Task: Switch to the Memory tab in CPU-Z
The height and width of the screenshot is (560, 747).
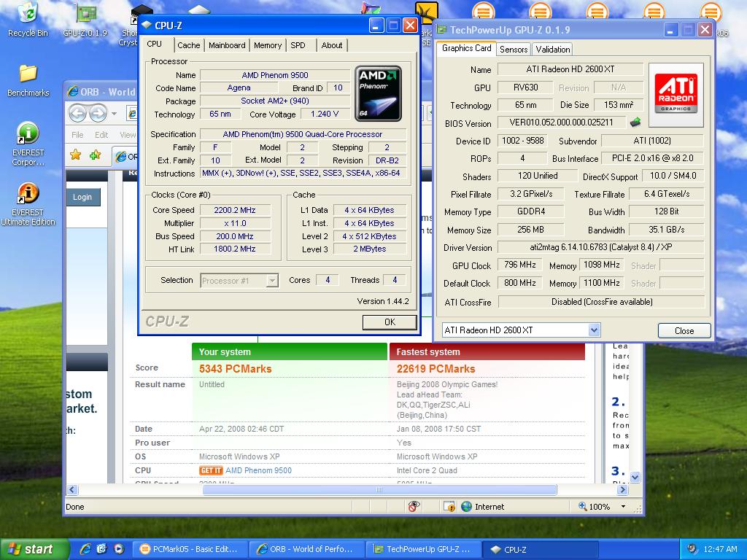Action: (x=267, y=45)
